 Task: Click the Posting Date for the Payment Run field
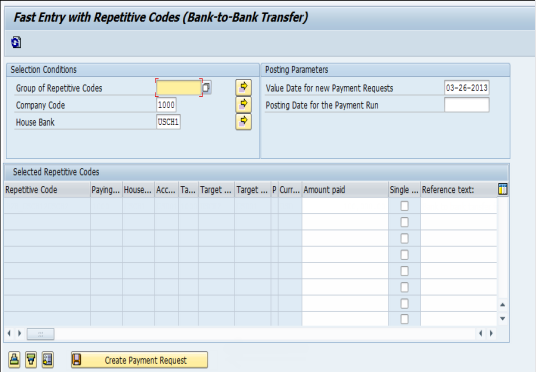pyautogui.click(x=467, y=105)
